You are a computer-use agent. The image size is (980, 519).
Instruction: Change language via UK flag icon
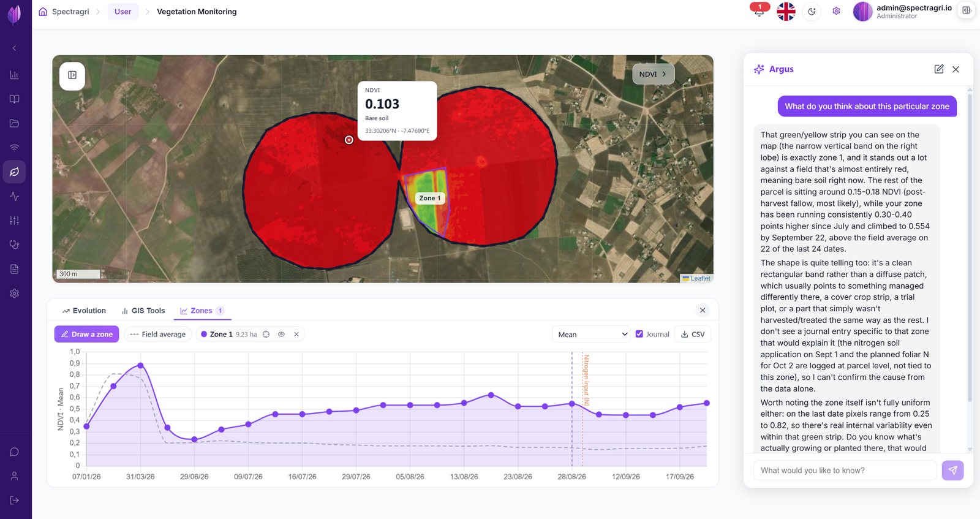786,12
